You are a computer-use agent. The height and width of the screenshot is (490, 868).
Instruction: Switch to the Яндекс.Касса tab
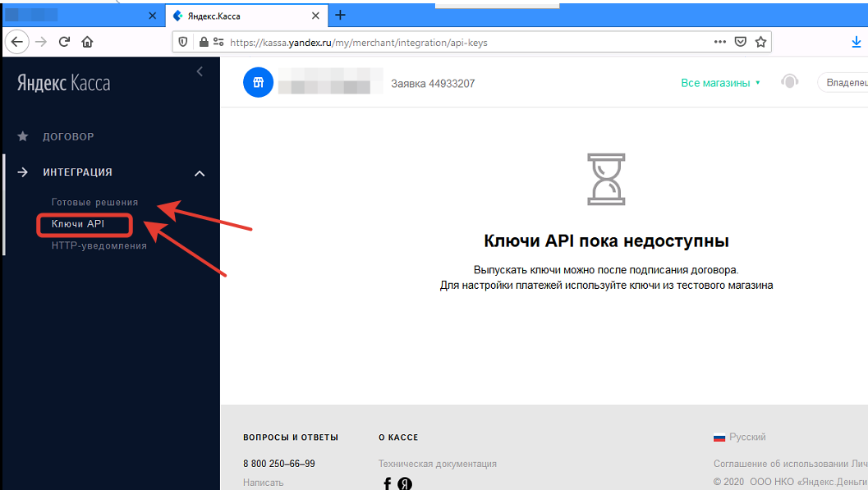click(247, 16)
